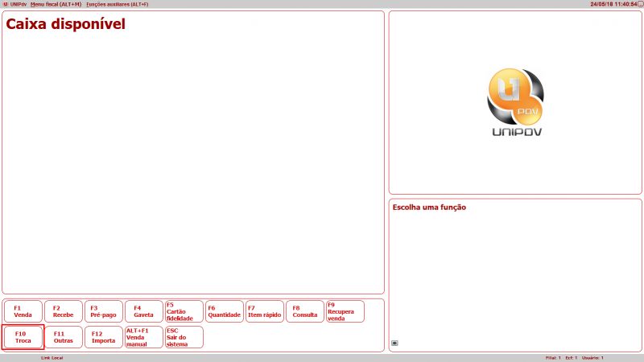This screenshot has width=644, height=362.
Task: Click the window minimize button at top right
Action: pos(640,4)
